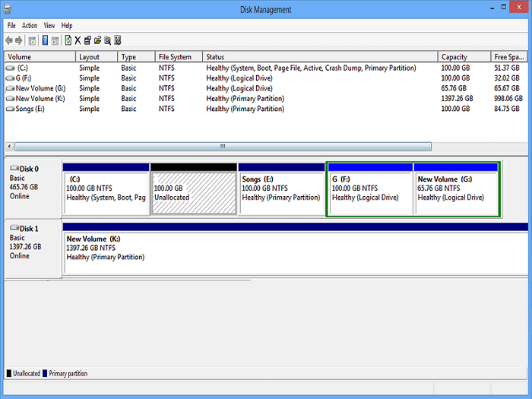Click the Delete X toolbar icon
Screen dimensions: 532x399
[78, 40]
